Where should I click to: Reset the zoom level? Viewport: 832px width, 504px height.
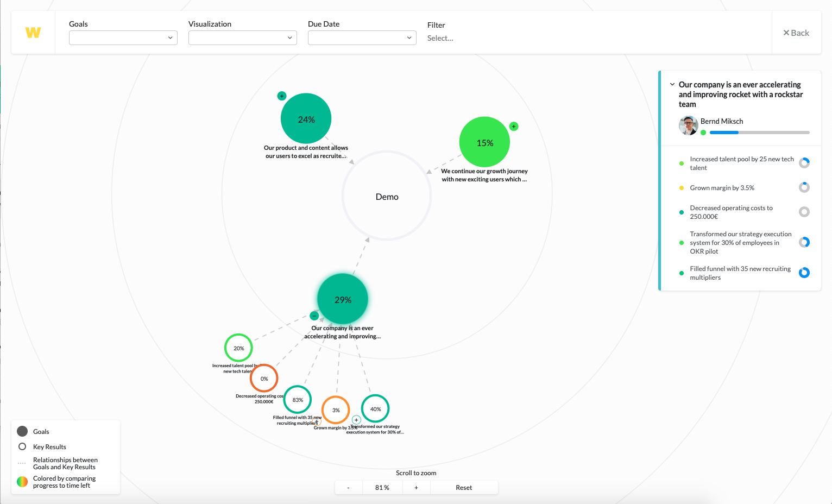[464, 488]
